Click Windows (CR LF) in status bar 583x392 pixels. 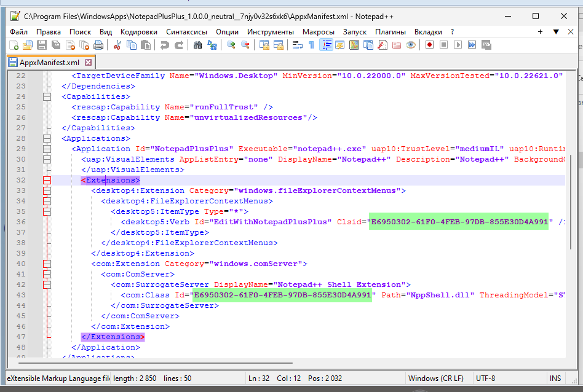[436, 378]
